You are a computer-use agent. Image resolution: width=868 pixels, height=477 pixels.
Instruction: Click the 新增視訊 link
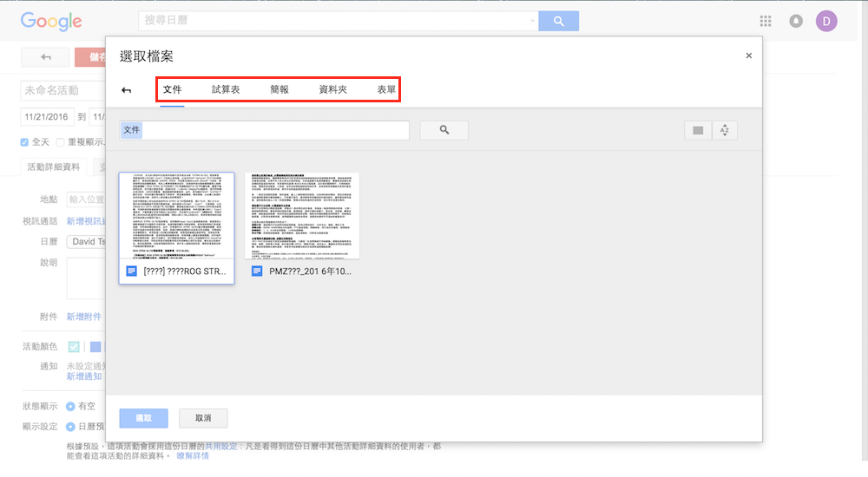tap(86, 221)
